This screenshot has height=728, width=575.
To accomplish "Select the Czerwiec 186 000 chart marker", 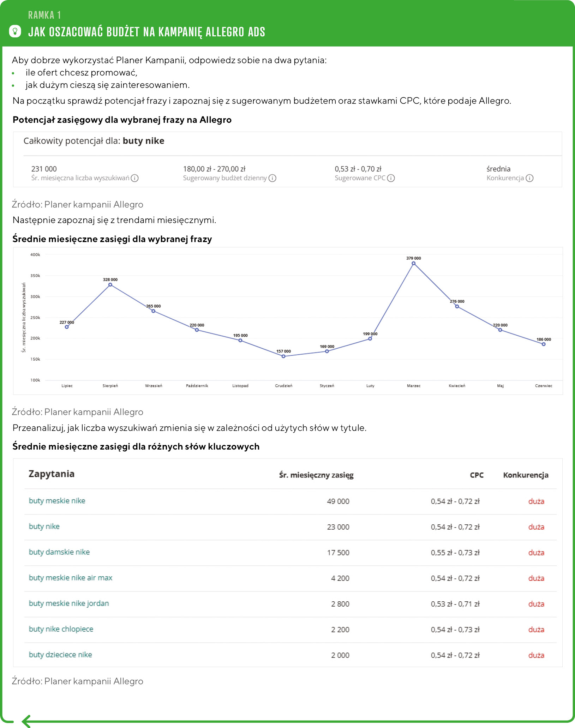I will [544, 344].
